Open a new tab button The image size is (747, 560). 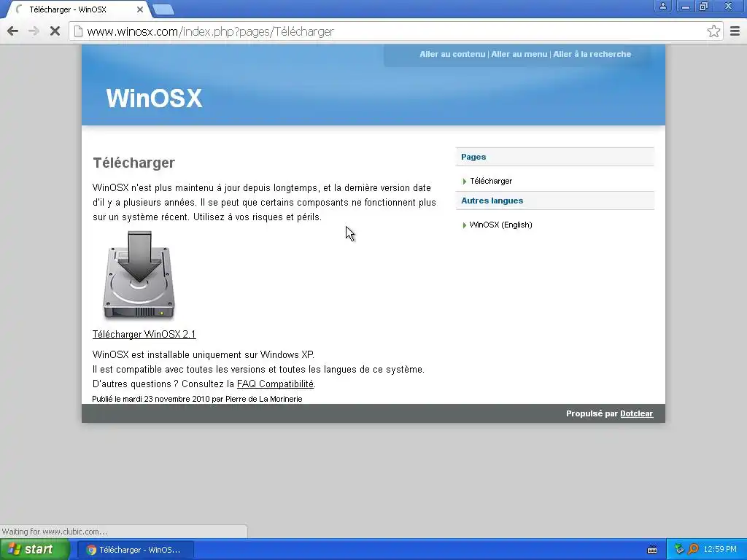[x=164, y=9]
